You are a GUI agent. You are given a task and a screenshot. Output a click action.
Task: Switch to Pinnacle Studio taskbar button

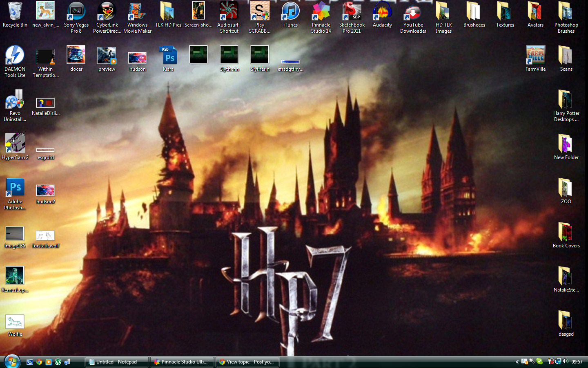tap(182, 362)
